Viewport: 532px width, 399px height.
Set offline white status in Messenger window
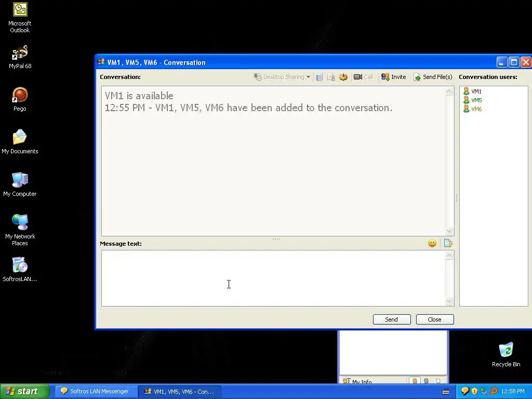point(438,381)
